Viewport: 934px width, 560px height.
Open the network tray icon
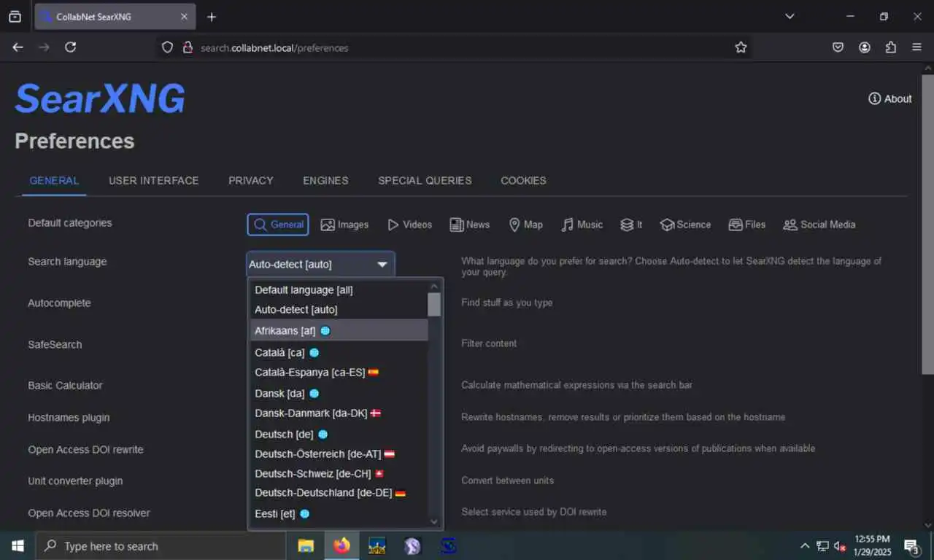(x=822, y=545)
